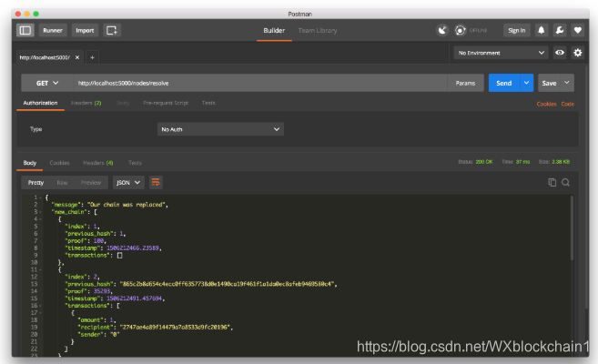Click the response body scrollbar
Screen dimensions: 598x364
[x=572, y=227]
